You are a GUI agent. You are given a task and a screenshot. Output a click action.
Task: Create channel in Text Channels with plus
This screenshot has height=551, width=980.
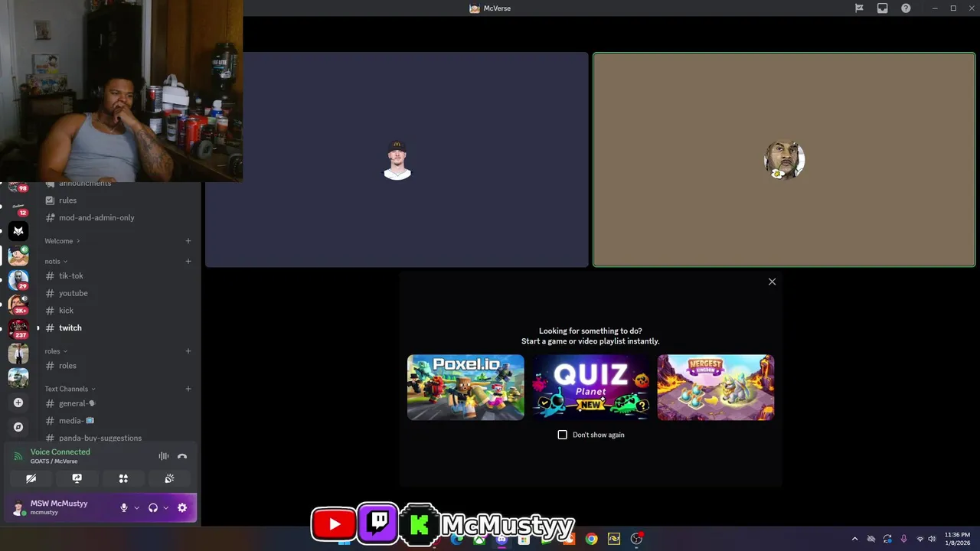[188, 389]
